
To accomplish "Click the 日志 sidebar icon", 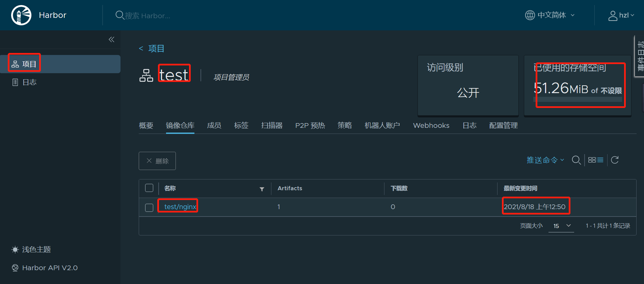I will [15, 82].
